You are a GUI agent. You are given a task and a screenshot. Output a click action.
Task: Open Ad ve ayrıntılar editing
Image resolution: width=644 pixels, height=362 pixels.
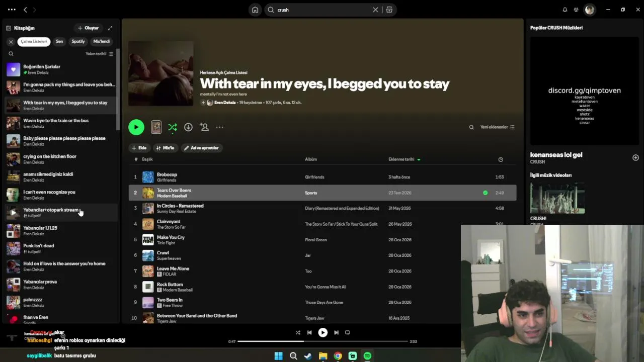click(x=201, y=148)
